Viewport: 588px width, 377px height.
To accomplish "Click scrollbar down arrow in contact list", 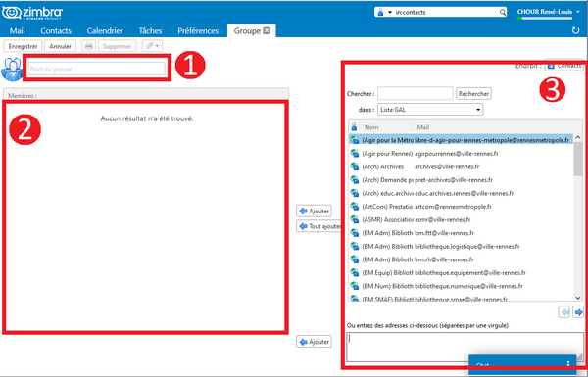I will pos(578,298).
